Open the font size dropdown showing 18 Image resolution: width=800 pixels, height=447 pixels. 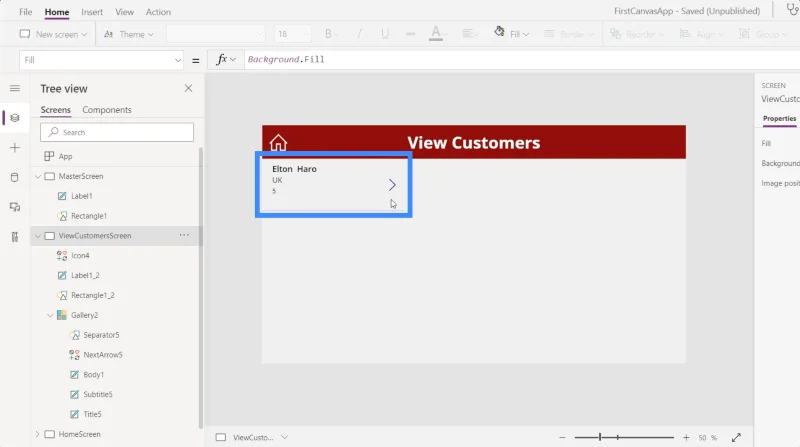[292, 34]
